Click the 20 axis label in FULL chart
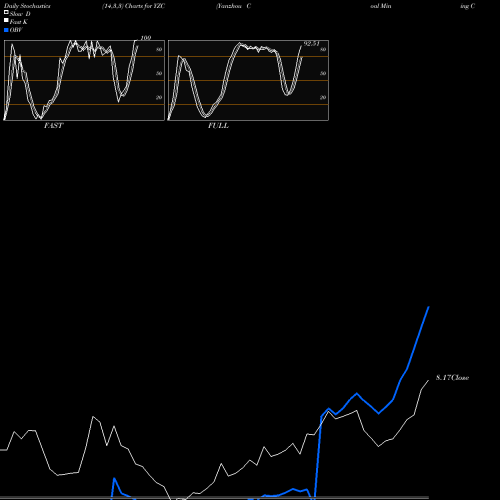500x500 pixels. click(323, 98)
